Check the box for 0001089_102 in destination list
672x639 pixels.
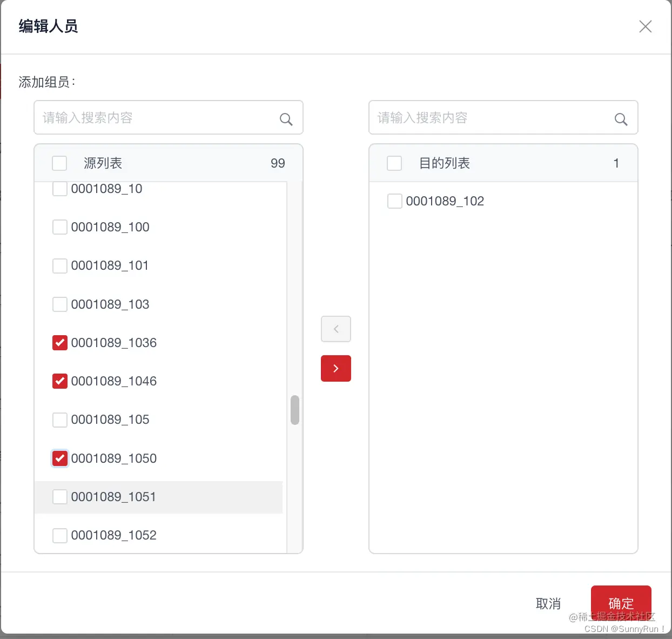(395, 201)
